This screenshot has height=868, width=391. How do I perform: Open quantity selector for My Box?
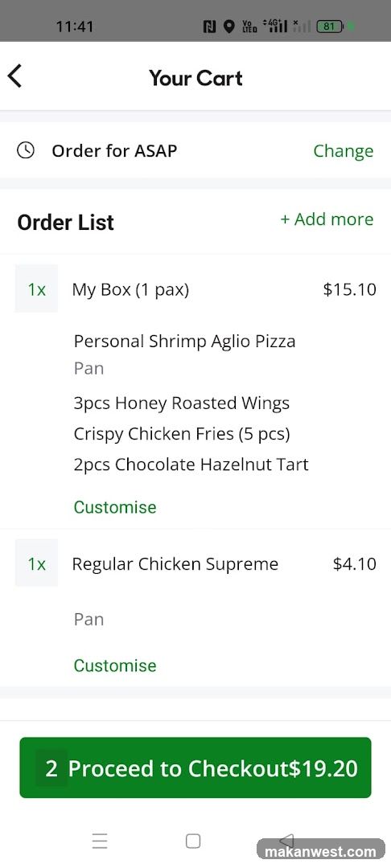point(36,289)
